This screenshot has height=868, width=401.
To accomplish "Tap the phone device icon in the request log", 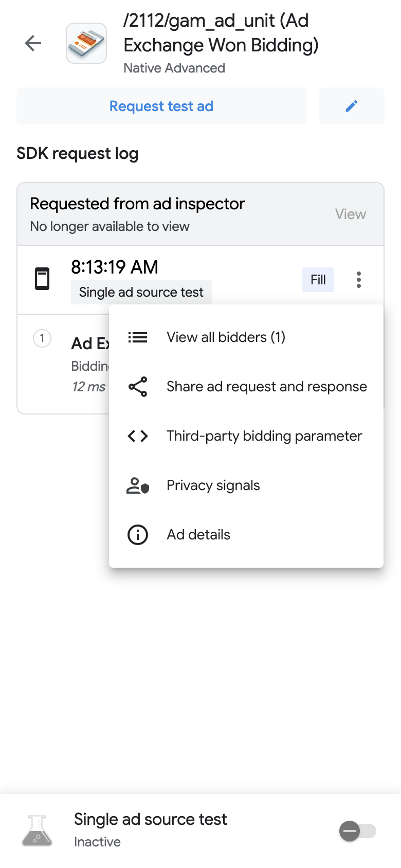I will (42, 279).
